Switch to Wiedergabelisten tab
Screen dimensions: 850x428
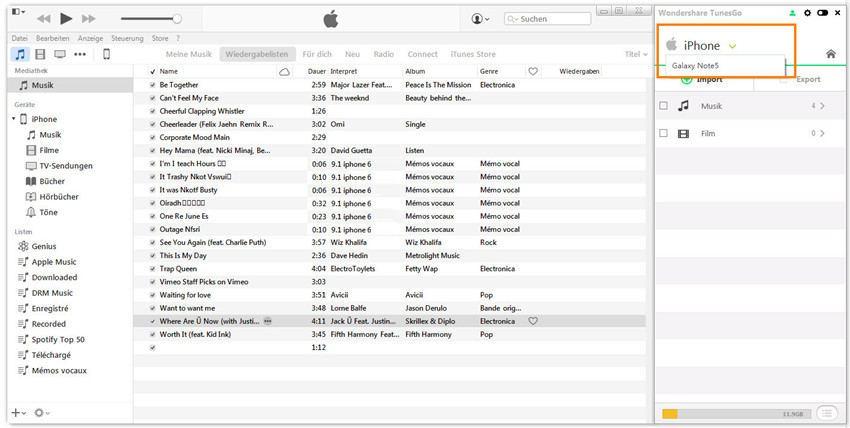tap(257, 54)
